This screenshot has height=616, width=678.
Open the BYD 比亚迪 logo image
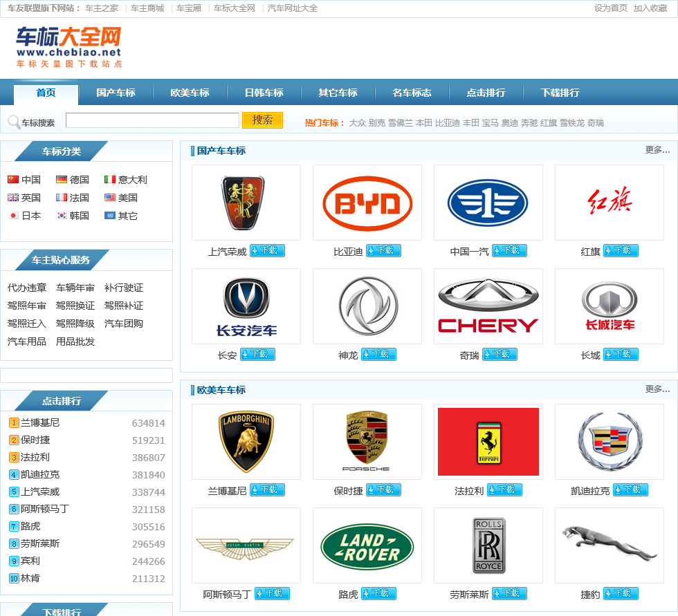coord(367,203)
